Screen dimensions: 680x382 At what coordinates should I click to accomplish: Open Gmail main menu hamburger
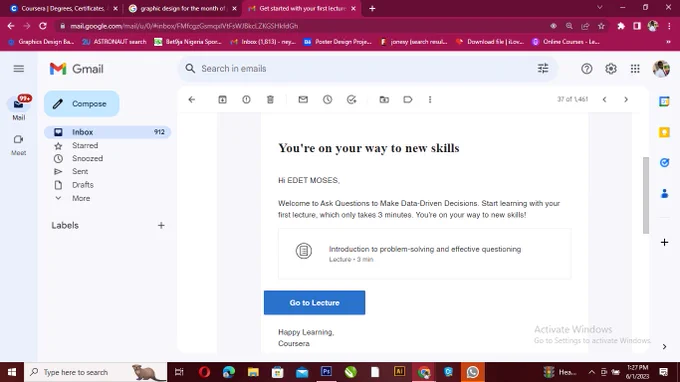coord(19,69)
